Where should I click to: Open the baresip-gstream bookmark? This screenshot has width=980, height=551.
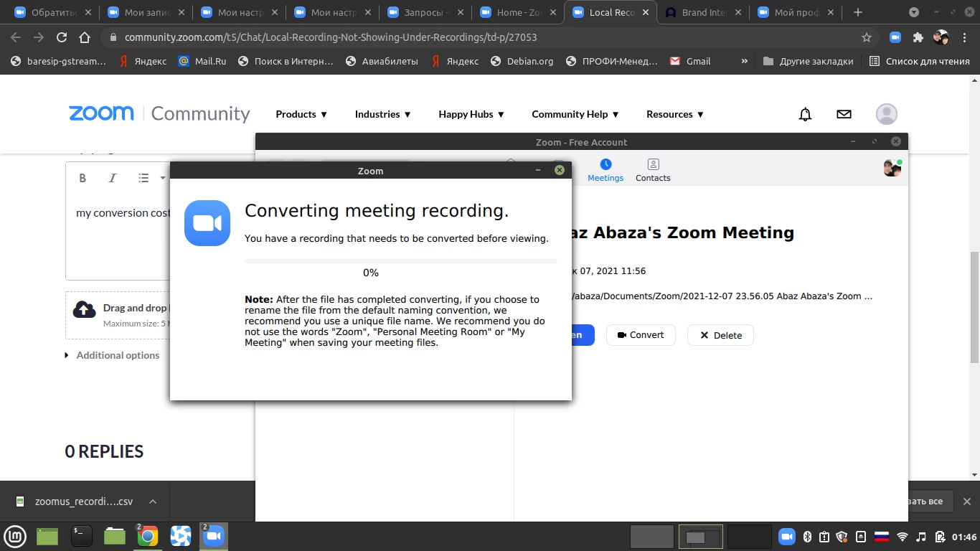(58, 61)
